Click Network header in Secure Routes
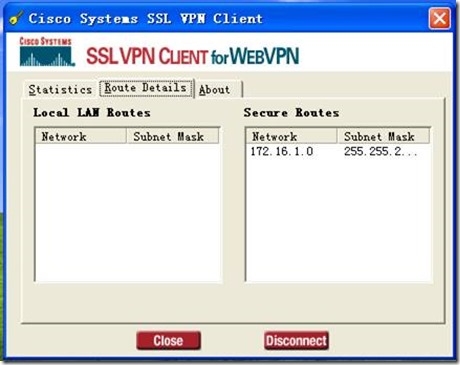Image resolution: width=460 pixels, height=365 pixels. coord(292,136)
